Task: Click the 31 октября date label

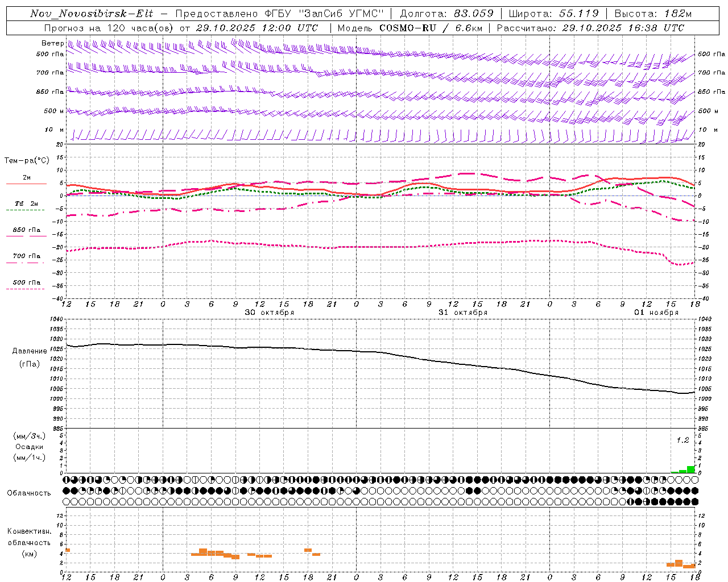Action: (x=463, y=313)
